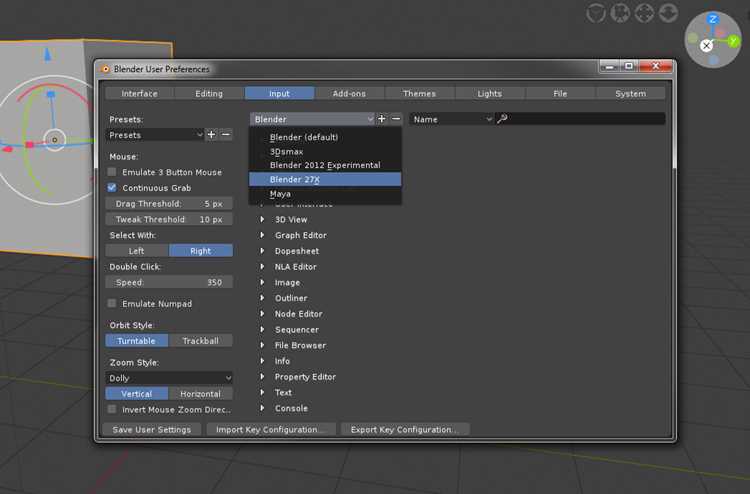Image resolution: width=750 pixels, height=494 pixels.
Task: Expand the NLA Editor keymap section
Action: coord(262,266)
